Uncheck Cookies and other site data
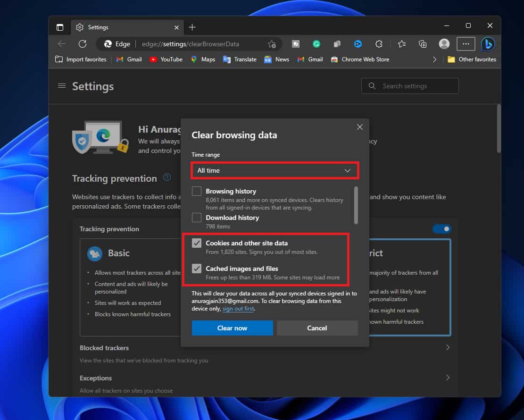This screenshot has width=524, height=420. (197, 244)
